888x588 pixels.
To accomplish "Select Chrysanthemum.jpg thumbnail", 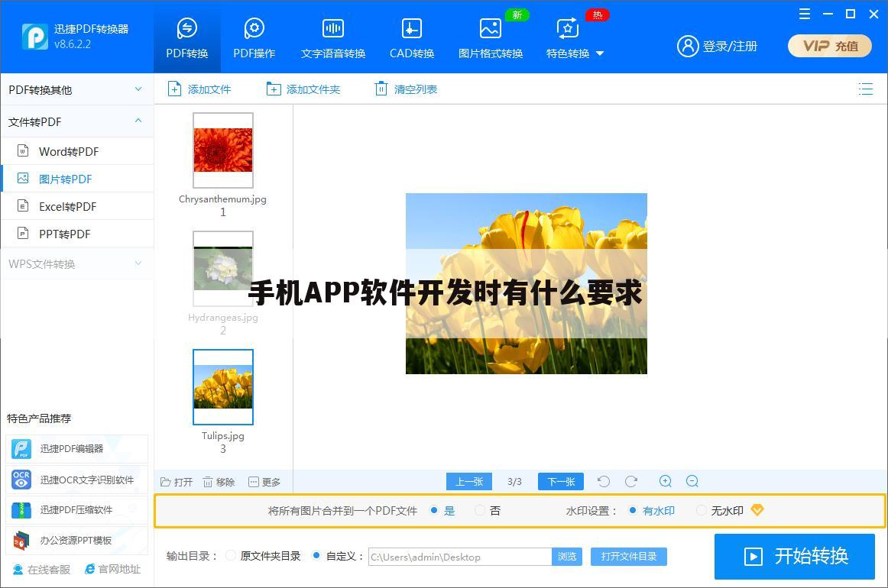I will (x=223, y=150).
